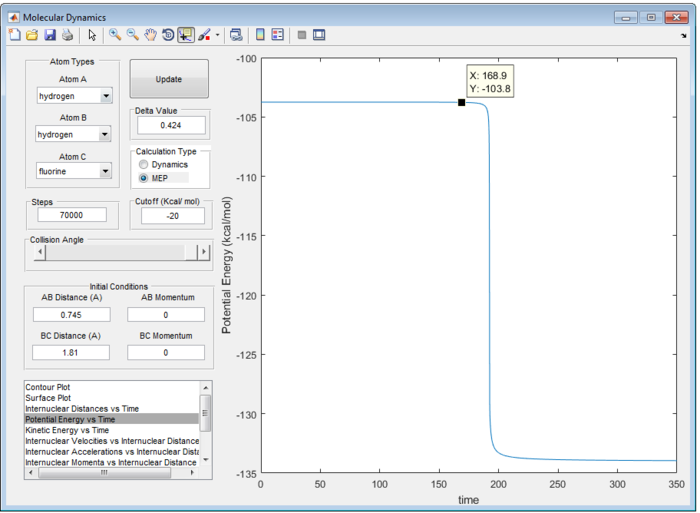This screenshot has width=700, height=513.
Task: Insert a legend using the toolbar icon
Action: point(278,35)
